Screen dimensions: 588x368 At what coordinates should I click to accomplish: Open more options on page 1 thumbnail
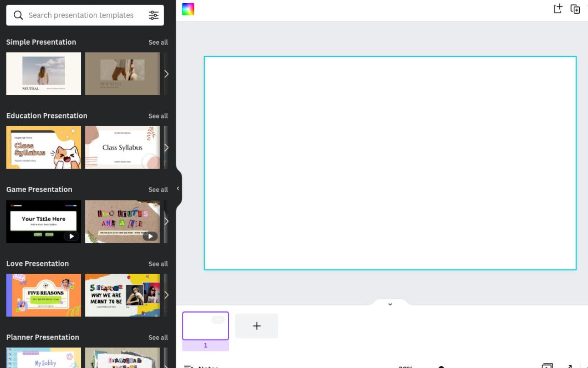pos(218,320)
